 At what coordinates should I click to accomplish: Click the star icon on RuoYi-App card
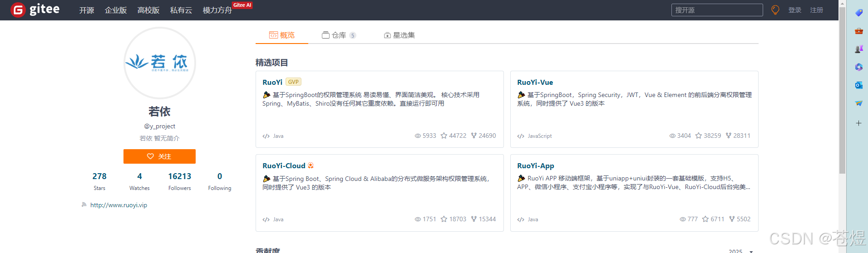tap(705, 219)
